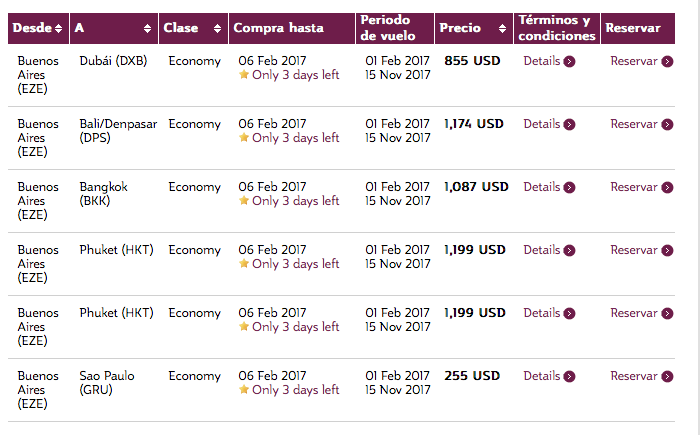Click arrow icon beside Bali/Denpasar Details
700x435 pixels.
(569, 125)
